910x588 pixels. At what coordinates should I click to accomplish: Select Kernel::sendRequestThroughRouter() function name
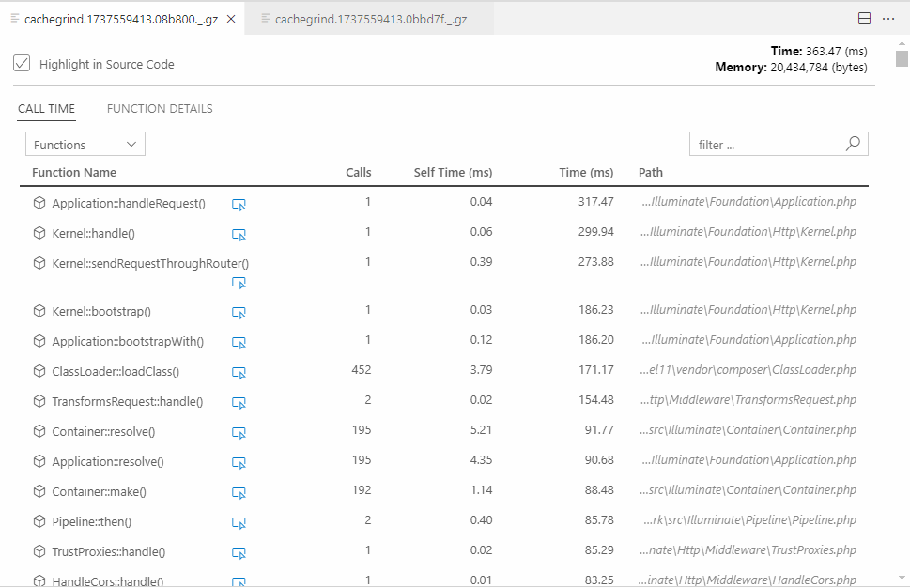(150, 264)
